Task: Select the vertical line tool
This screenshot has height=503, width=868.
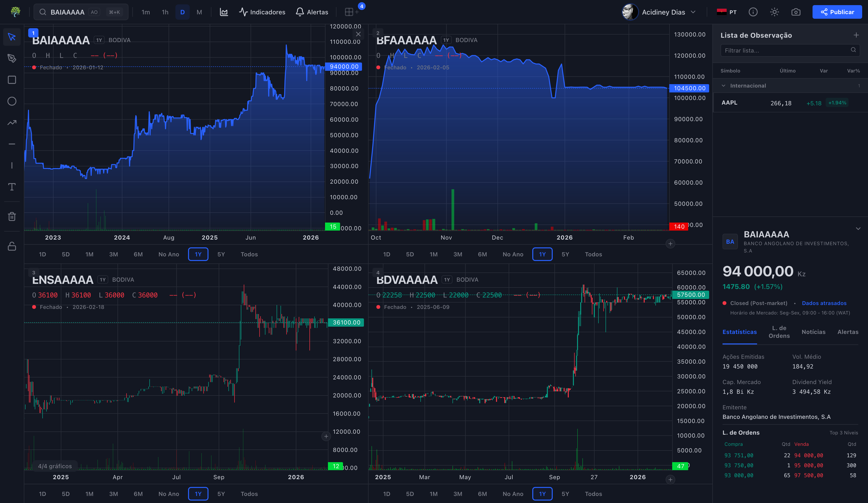Action: pyautogui.click(x=12, y=165)
